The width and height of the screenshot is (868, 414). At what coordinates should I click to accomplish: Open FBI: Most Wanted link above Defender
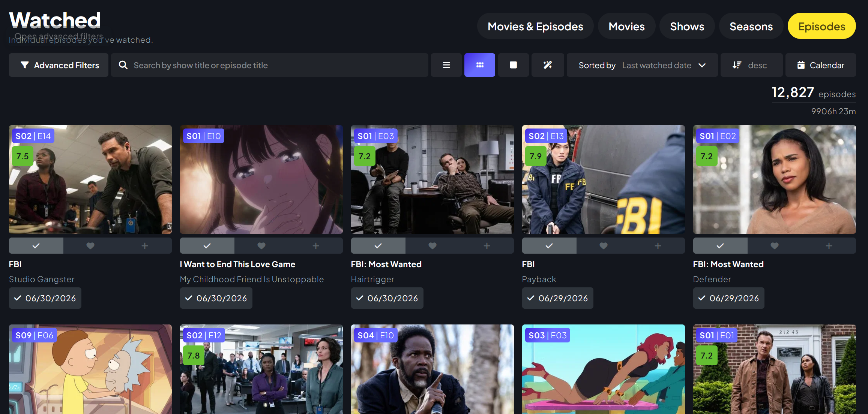[728, 265]
